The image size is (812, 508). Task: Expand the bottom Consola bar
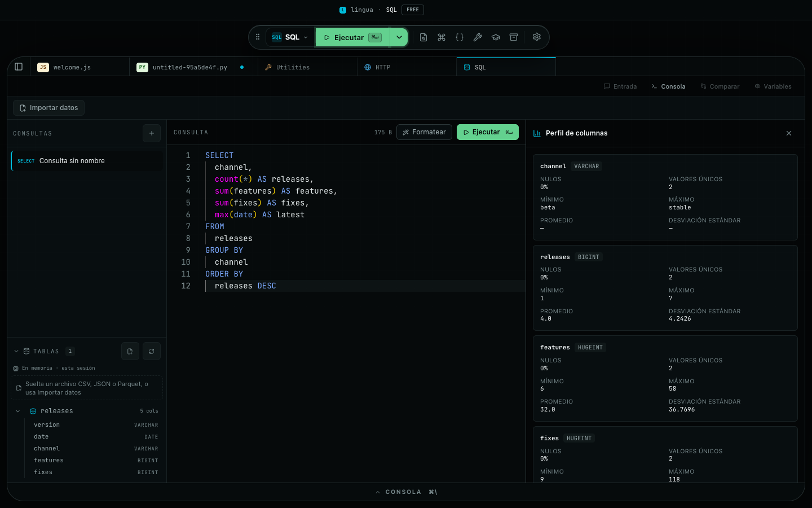(x=406, y=492)
